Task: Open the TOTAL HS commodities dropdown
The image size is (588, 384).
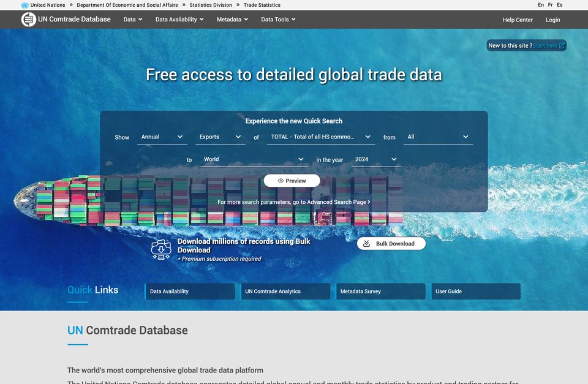Action: click(320, 137)
